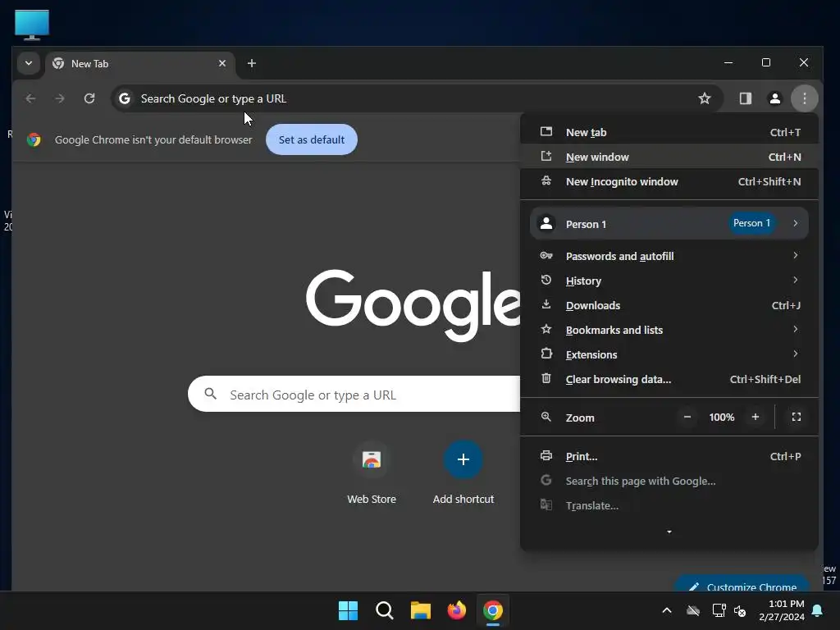Screen dimensions: 840x630
Task: Click the Bookmarks star icon in menu
Action: [x=546, y=329]
